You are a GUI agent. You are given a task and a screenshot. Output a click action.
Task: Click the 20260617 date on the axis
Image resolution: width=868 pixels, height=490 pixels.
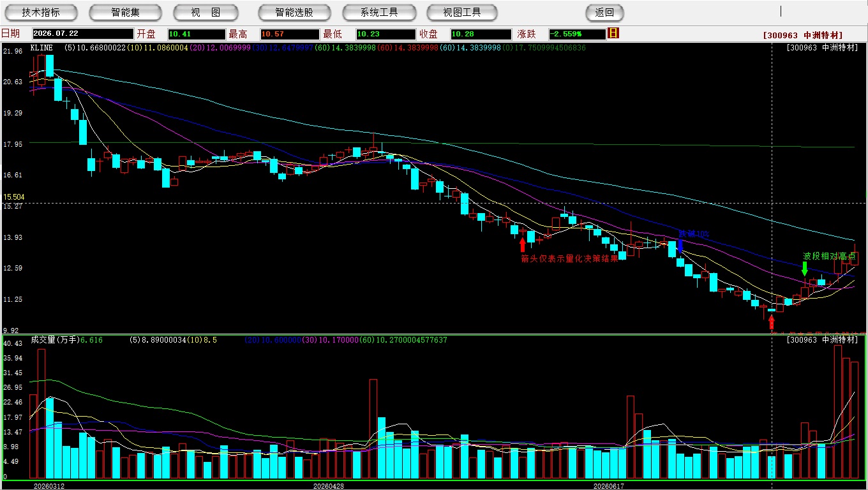[608, 486]
